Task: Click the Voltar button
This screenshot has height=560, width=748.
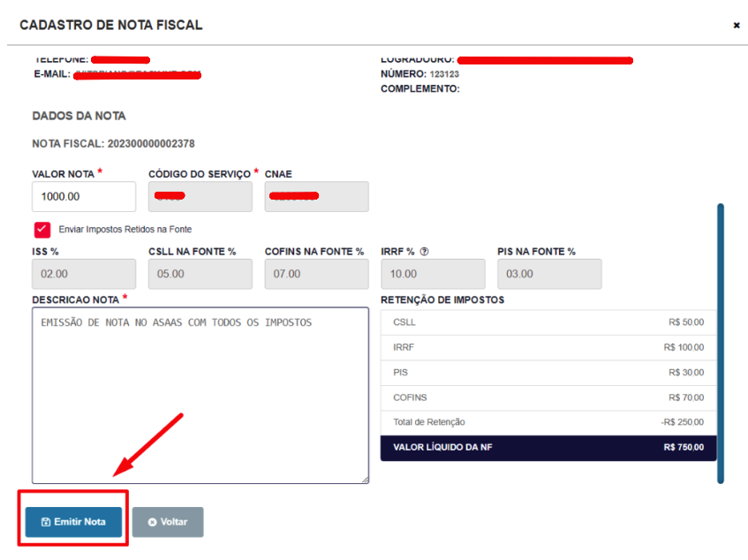Action: pyautogui.click(x=168, y=522)
